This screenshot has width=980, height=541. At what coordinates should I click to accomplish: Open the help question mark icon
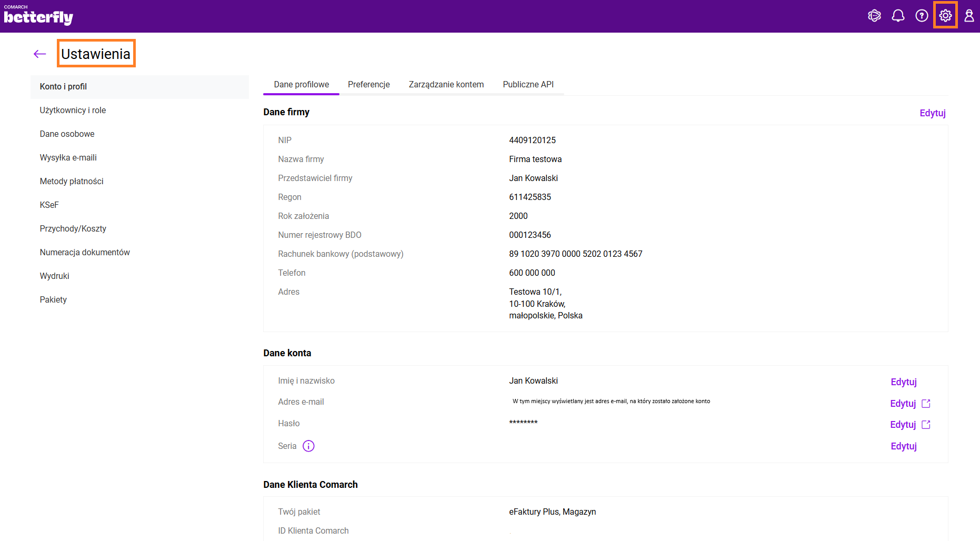[x=922, y=16]
